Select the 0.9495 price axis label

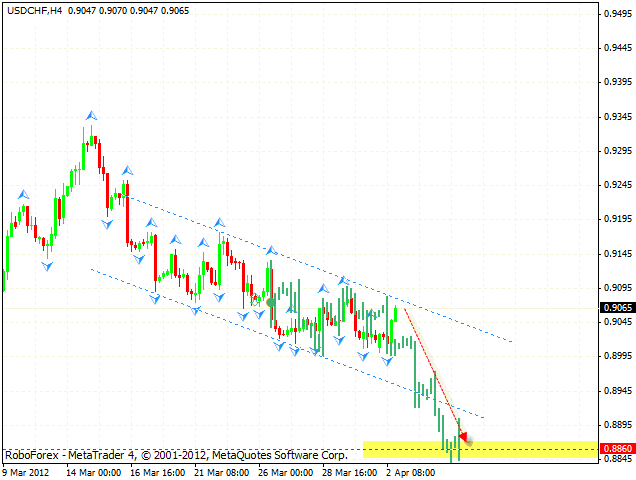pos(616,14)
